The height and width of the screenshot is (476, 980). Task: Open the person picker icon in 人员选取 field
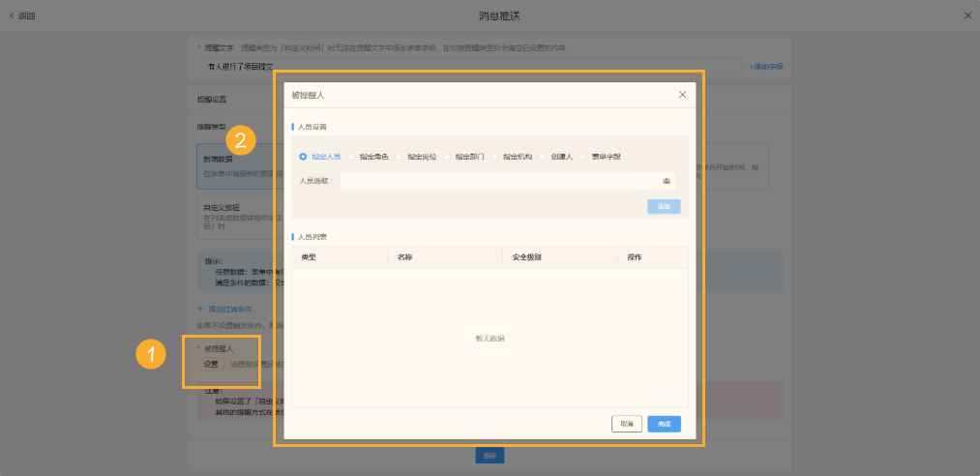click(667, 181)
